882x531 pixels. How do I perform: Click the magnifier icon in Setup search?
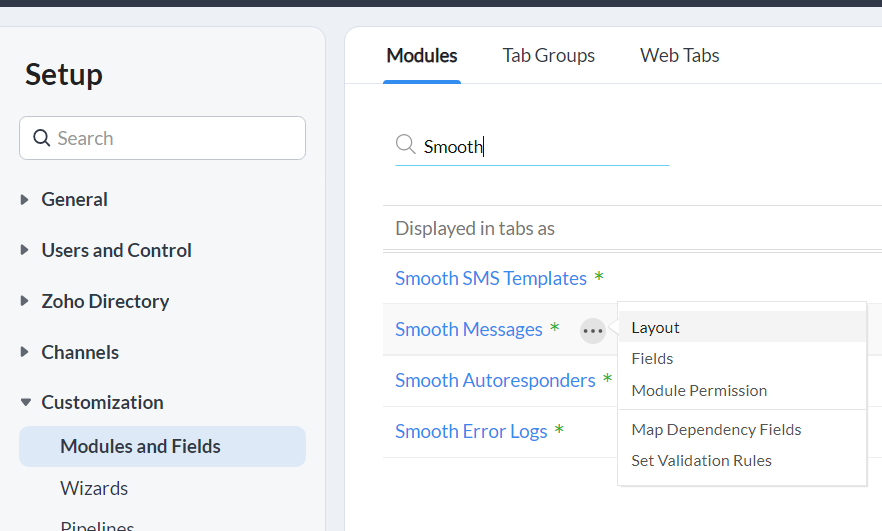pyautogui.click(x=42, y=138)
